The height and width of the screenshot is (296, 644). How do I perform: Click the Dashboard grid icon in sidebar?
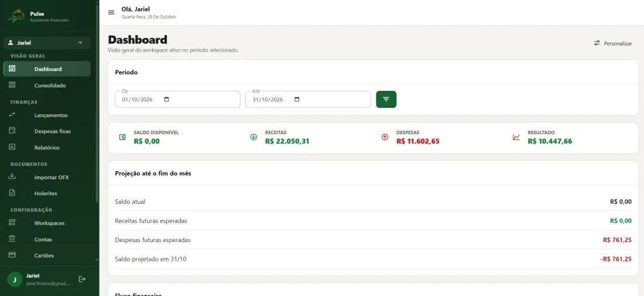(x=12, y=69)
